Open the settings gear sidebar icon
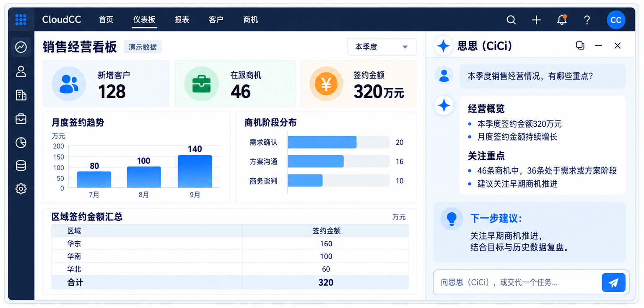The height and width of the screenshot is (308, 644). click(x=21, y=189)
